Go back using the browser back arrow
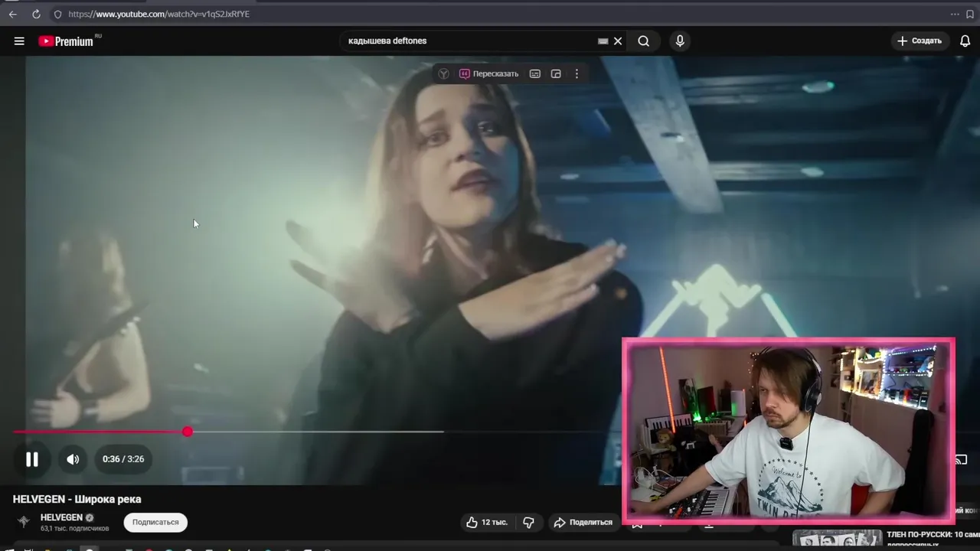Image resolution: width=980 pixels, height=551 pixels. (x=12, y=14)
